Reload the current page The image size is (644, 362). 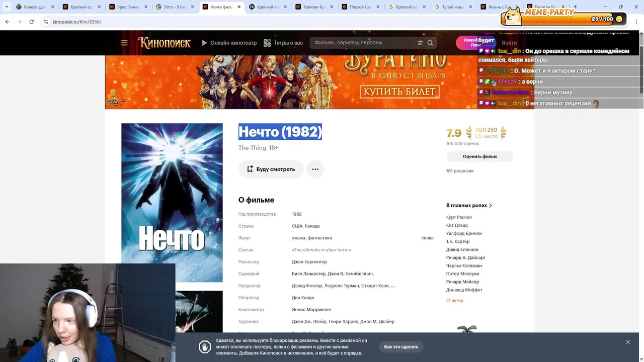pyautogui.click(x=31, y=22)
